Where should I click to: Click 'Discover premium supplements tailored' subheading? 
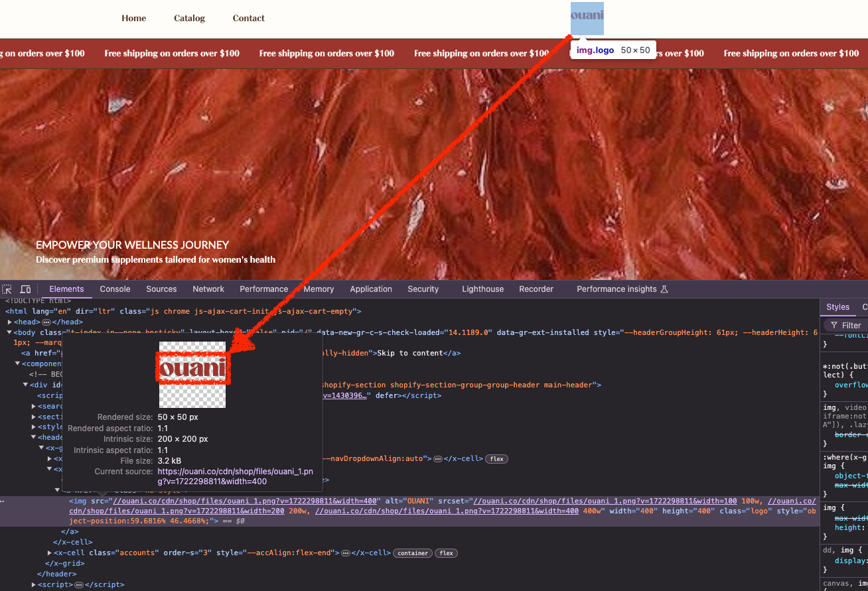tap(156, 259)
